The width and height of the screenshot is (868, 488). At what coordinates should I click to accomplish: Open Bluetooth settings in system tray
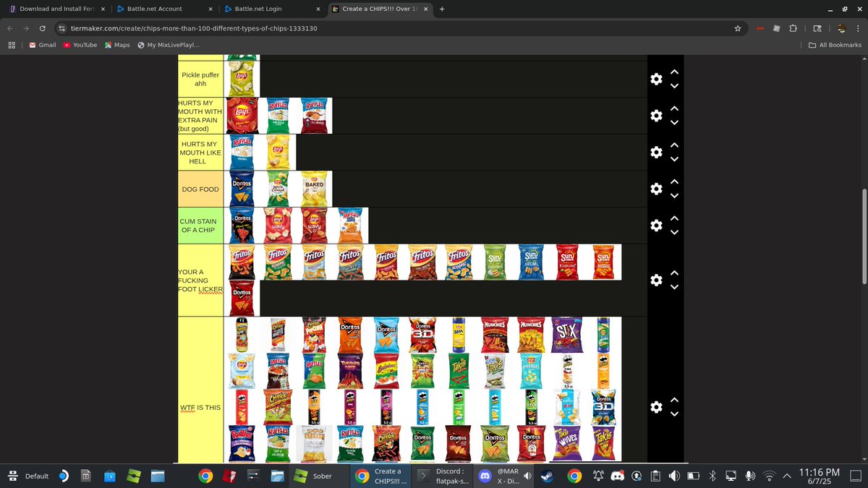[712, 476]
